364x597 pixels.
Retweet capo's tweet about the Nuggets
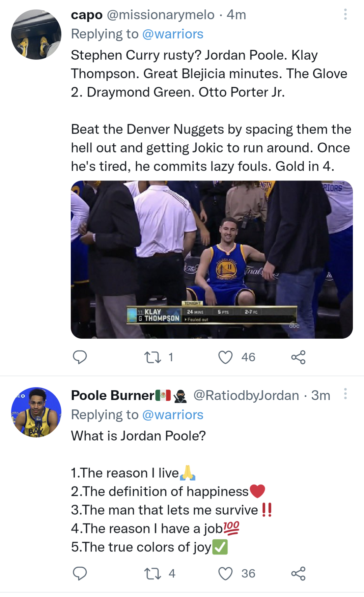tap(152, 357)
